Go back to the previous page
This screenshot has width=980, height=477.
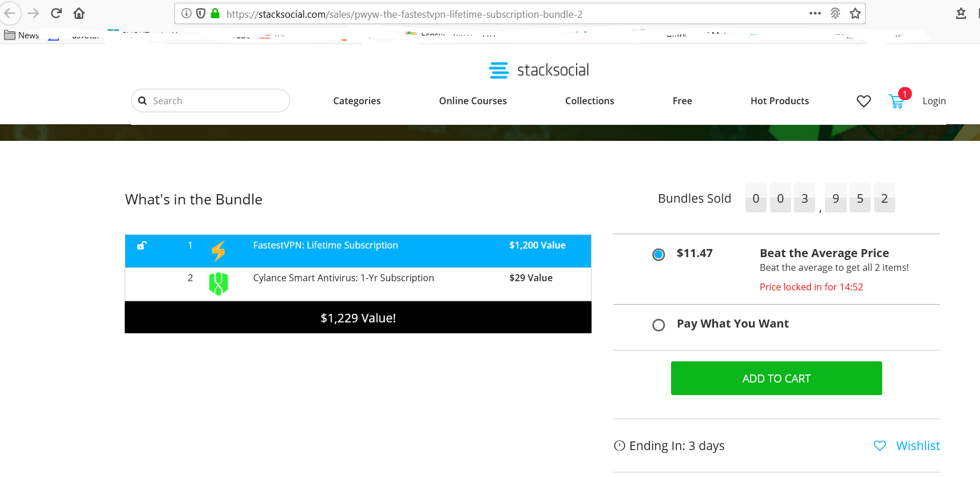tap(10, 13)
